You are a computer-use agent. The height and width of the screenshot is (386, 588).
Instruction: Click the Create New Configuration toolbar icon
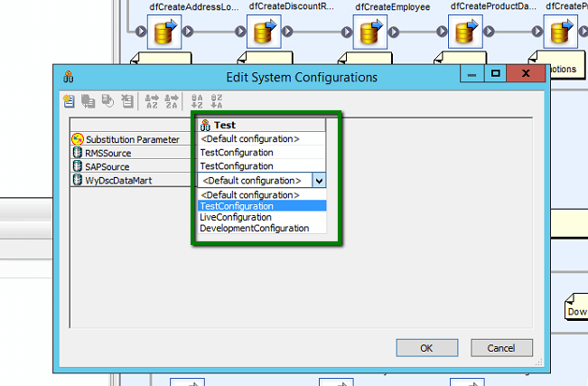[69, 101]
